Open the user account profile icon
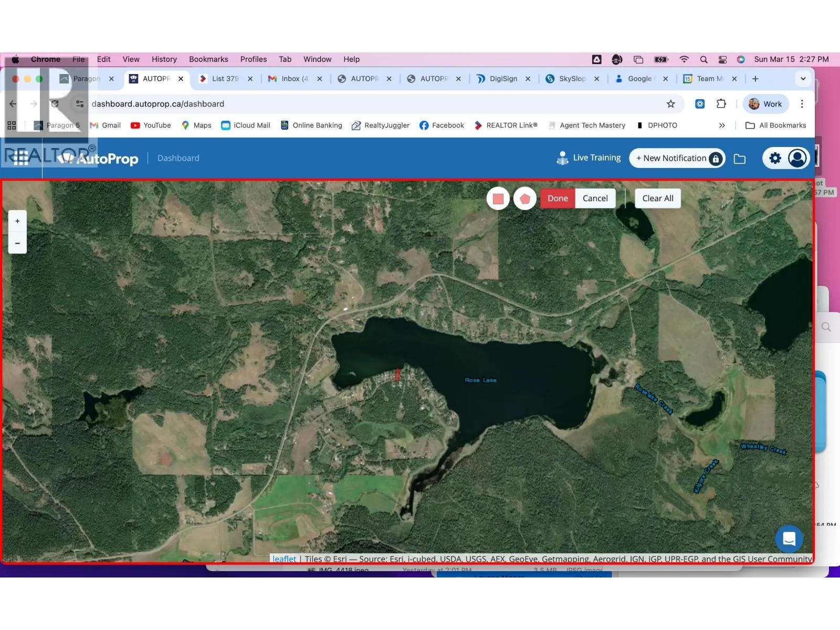 point(797,158)
